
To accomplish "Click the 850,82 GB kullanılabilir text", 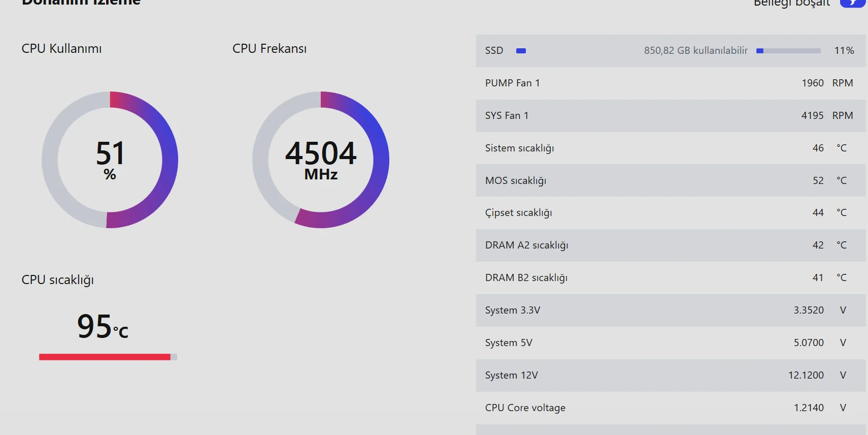I will (695, 51).
